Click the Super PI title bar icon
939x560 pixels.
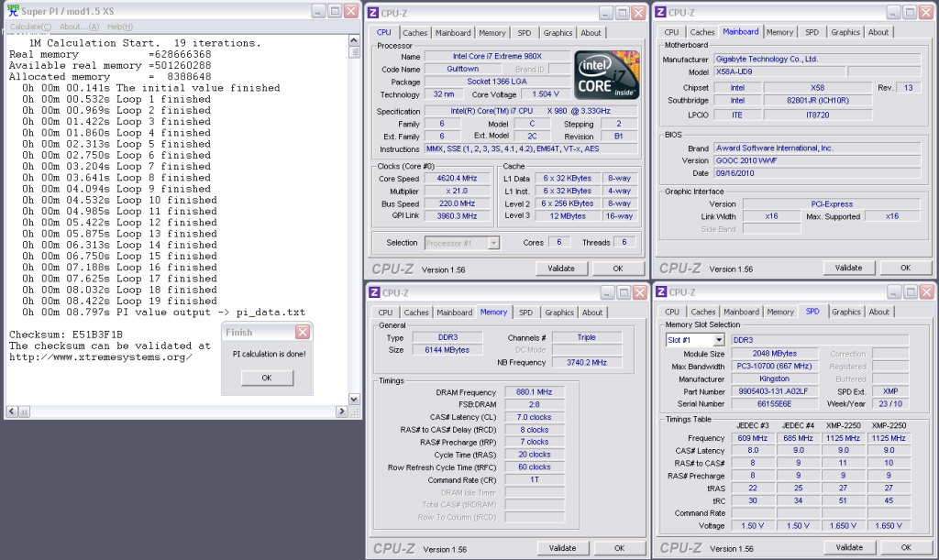tap(13, 12)
